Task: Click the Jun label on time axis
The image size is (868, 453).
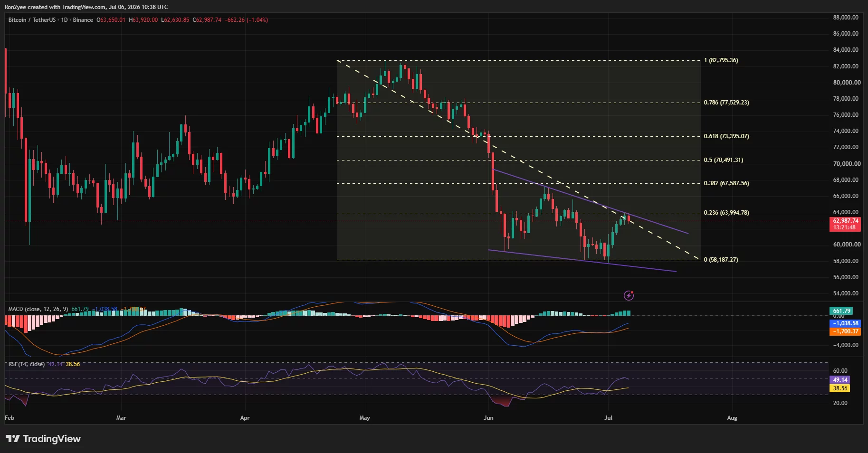Action: tap(488, 418)
